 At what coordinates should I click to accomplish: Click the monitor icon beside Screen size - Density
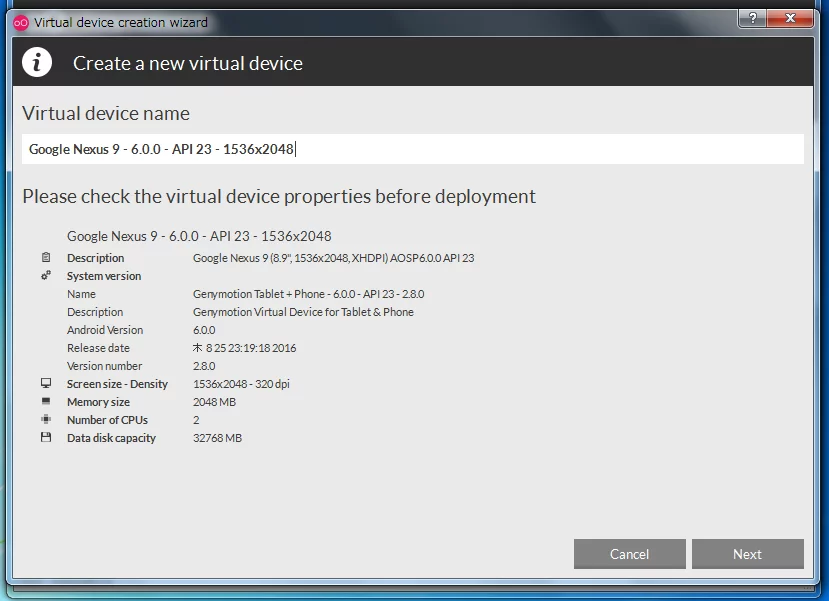[x=46, y=384]
